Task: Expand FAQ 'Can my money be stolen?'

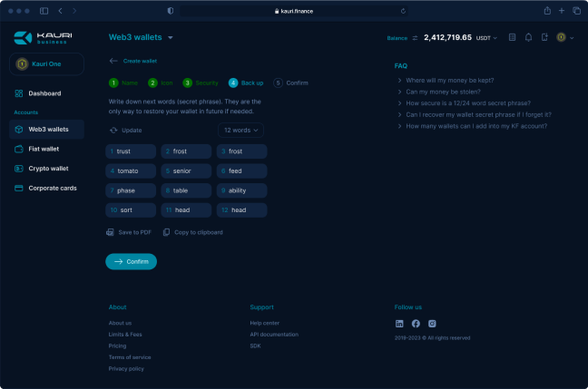Action: [443, 92]
